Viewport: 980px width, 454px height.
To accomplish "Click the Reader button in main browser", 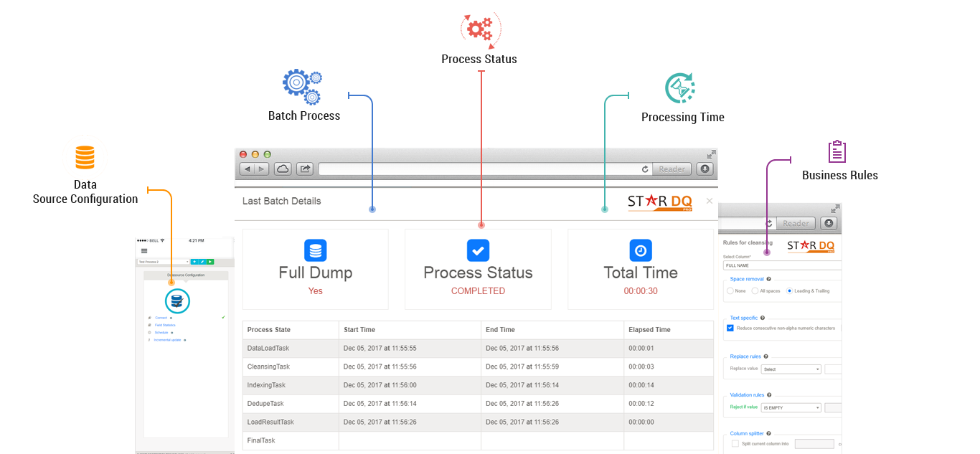I will (x=672, y=169).
